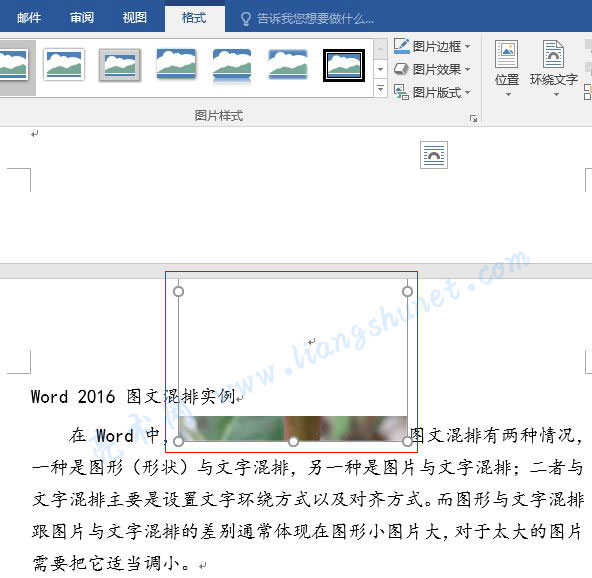Expand the full picture styles gallery
This screenshot has height=578, width=592.
(381, 88)
